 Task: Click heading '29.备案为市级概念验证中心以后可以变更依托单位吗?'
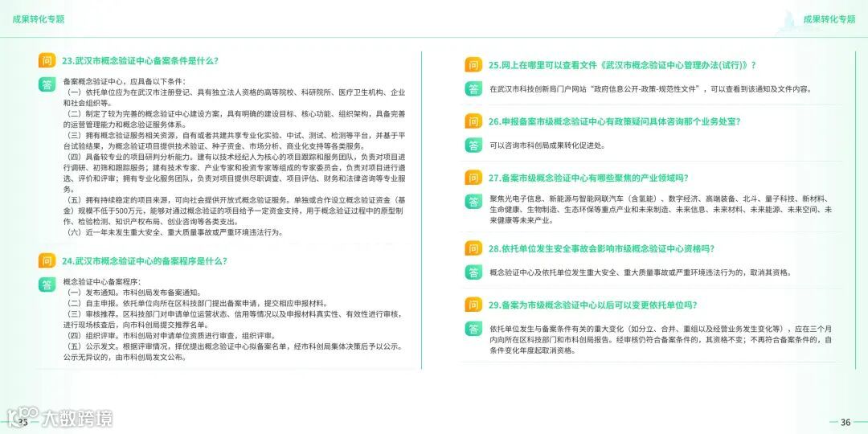[592, 305]
